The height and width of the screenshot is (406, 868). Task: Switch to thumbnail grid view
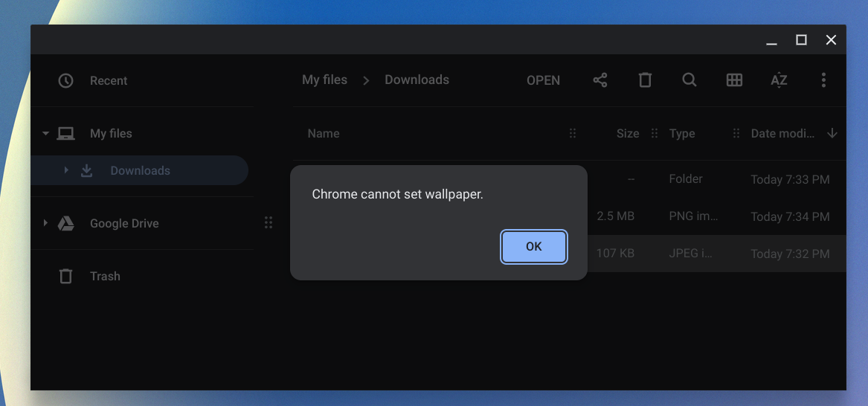tap(734, 80)
